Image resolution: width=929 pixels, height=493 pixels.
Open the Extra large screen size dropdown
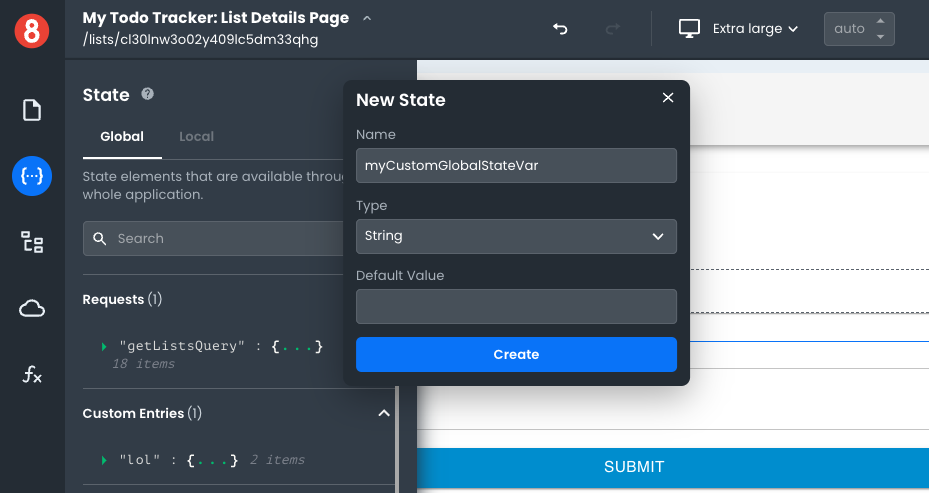point(739,29)
